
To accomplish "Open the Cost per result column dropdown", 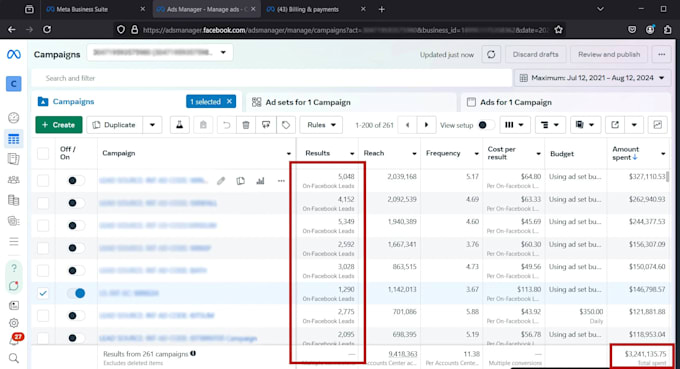I will point(538,153).
